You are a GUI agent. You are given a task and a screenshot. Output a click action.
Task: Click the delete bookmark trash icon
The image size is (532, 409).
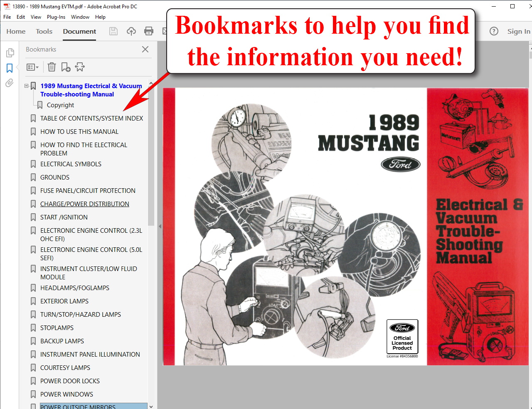tap(52, 67)
